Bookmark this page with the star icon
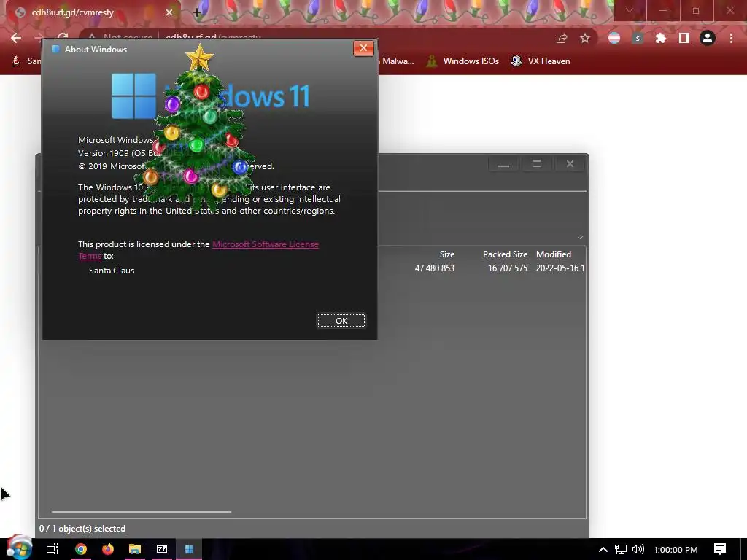 (585, 38)
